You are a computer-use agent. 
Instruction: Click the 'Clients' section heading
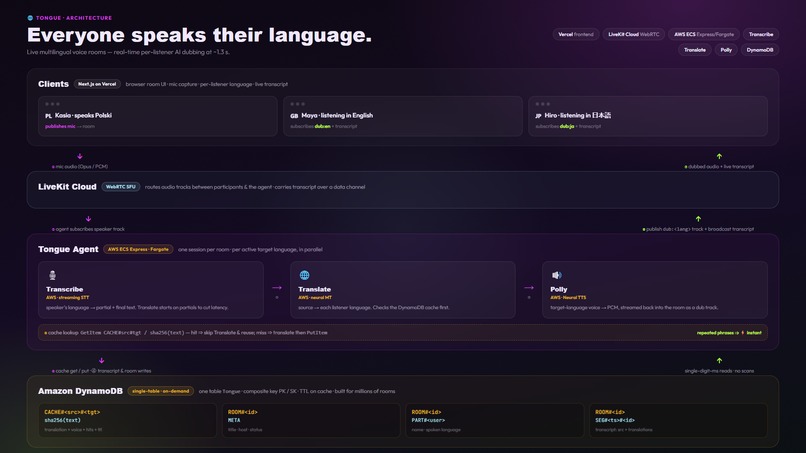coord(53,84)
